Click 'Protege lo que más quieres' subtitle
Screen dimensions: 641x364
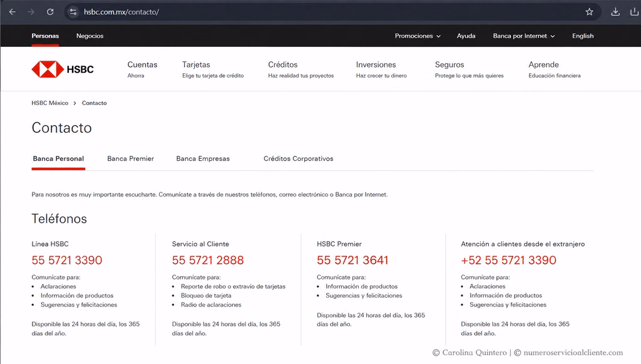click(x=469, y=76)
